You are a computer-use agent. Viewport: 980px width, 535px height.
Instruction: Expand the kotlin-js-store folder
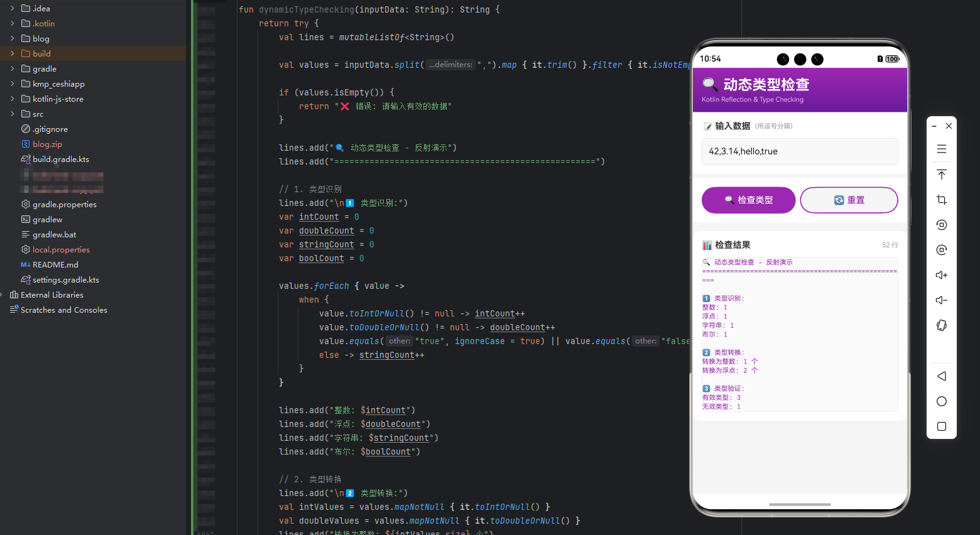click(12, 99)
